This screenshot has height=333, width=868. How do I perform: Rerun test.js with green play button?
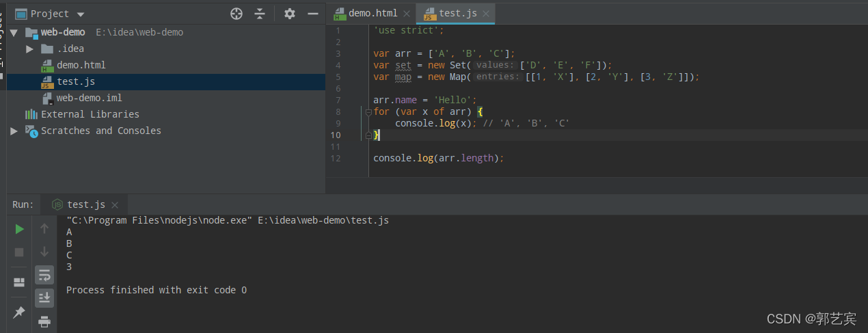(19, 229)
